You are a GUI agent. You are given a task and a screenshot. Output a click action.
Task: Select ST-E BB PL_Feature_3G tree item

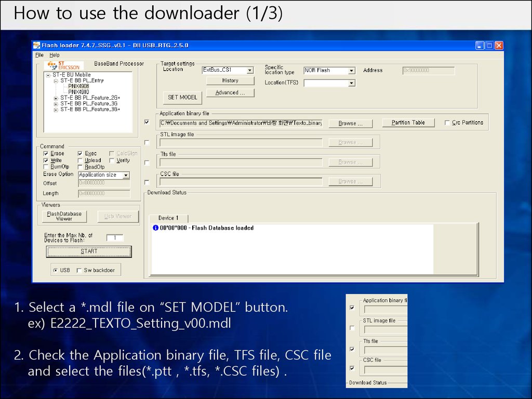tap(89, 104)
